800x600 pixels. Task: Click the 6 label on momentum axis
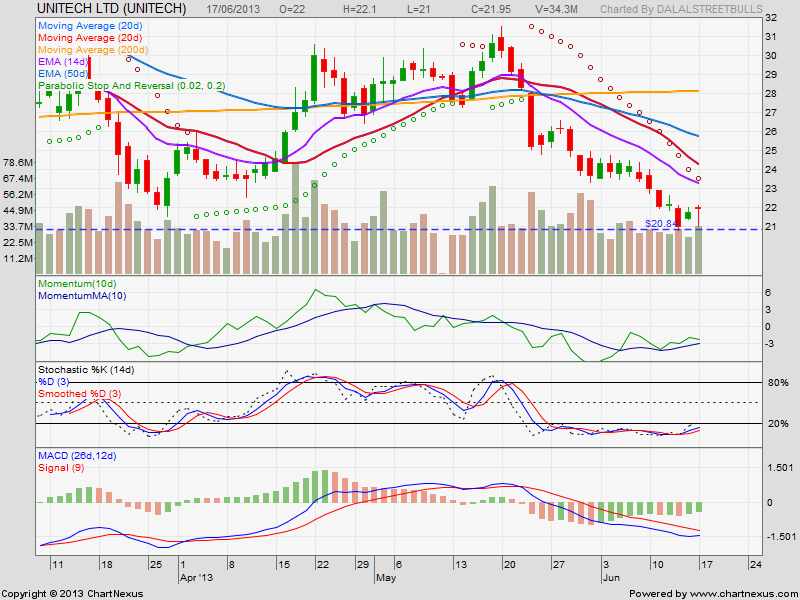pos(768,293)
